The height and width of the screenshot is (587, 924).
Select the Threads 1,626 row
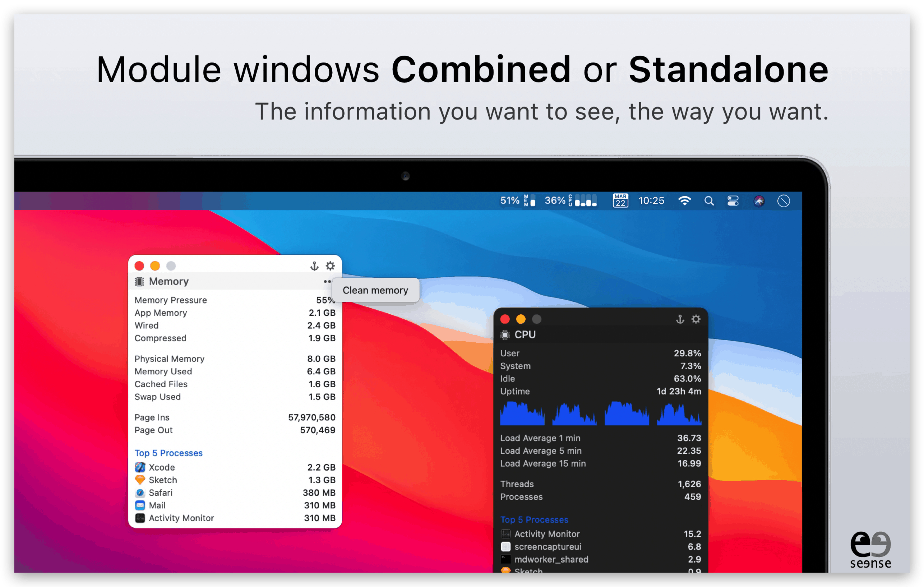tap(601, 484)
